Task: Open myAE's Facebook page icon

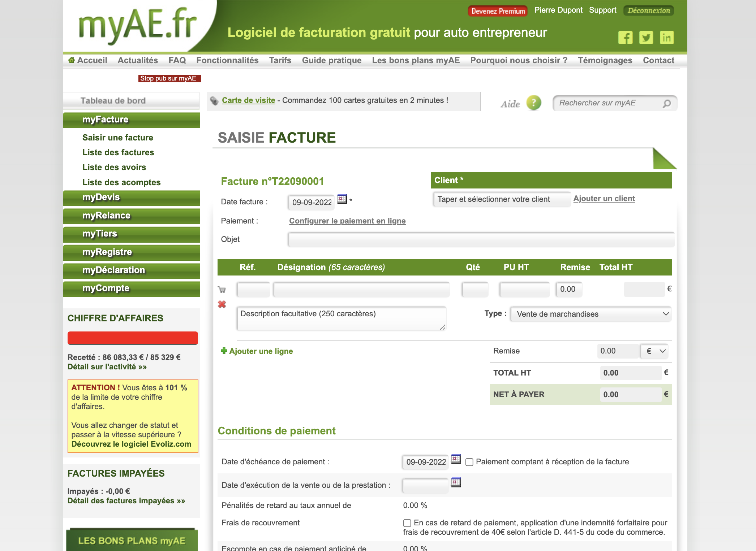Action: click(x=626, y=37)
